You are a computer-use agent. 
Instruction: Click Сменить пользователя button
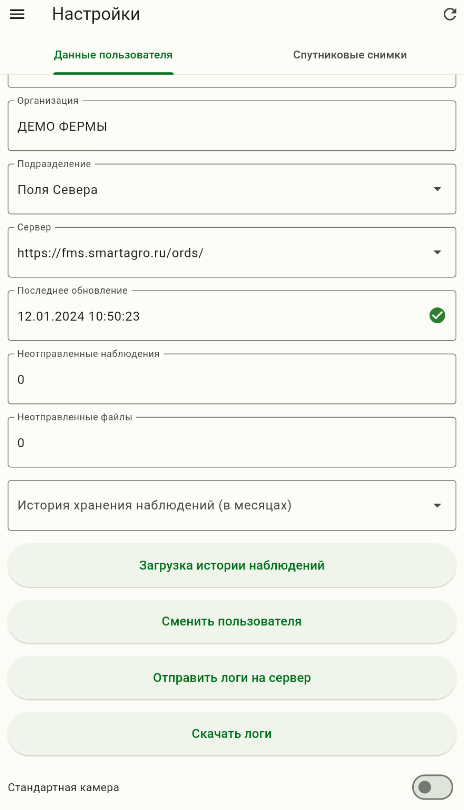232,621
